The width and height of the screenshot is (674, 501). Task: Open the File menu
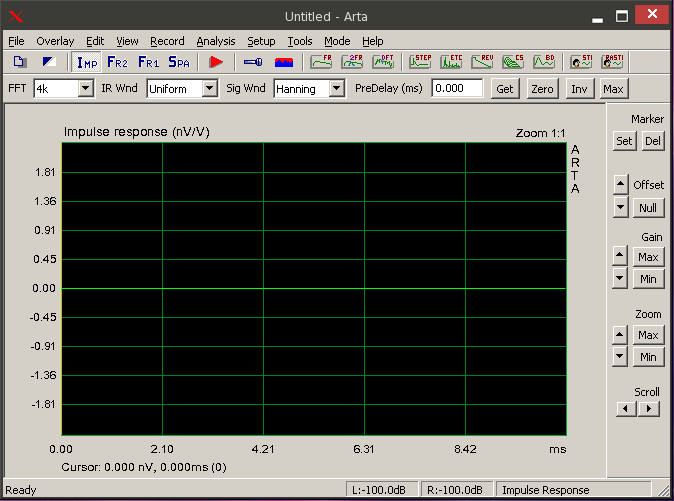16,41
